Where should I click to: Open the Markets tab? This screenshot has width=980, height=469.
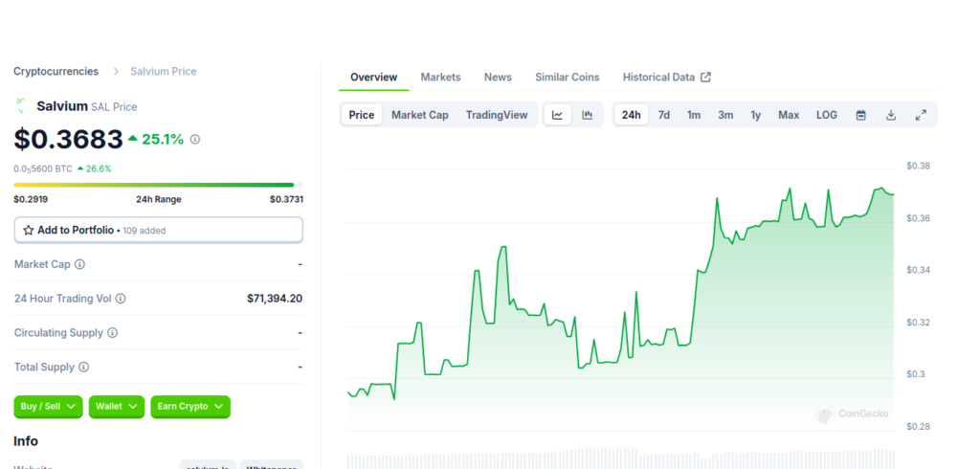[440, 77]
